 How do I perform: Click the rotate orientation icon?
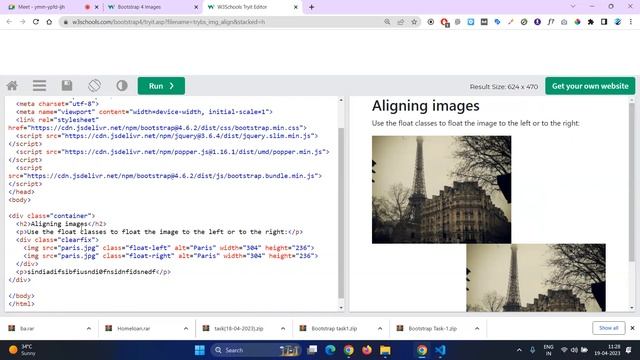click(x=94, y=86)
